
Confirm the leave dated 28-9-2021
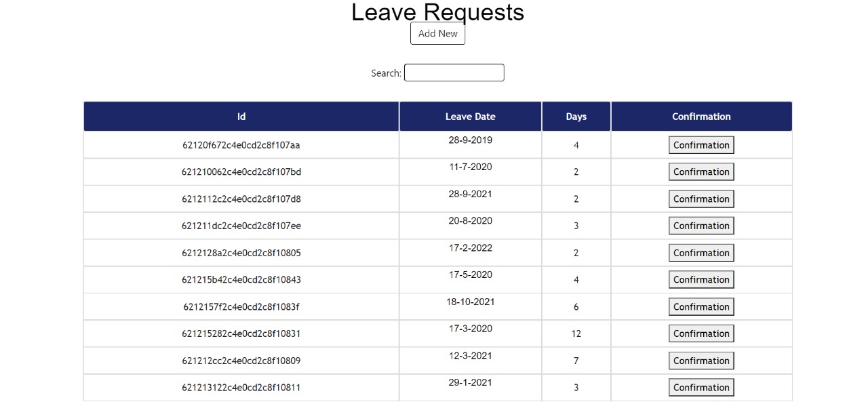click(701, 199)
